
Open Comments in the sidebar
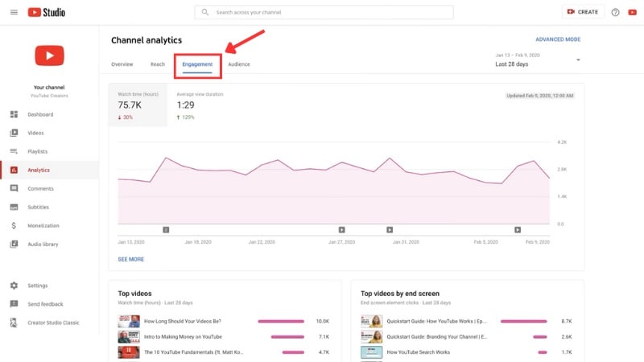tap(49, 188)
